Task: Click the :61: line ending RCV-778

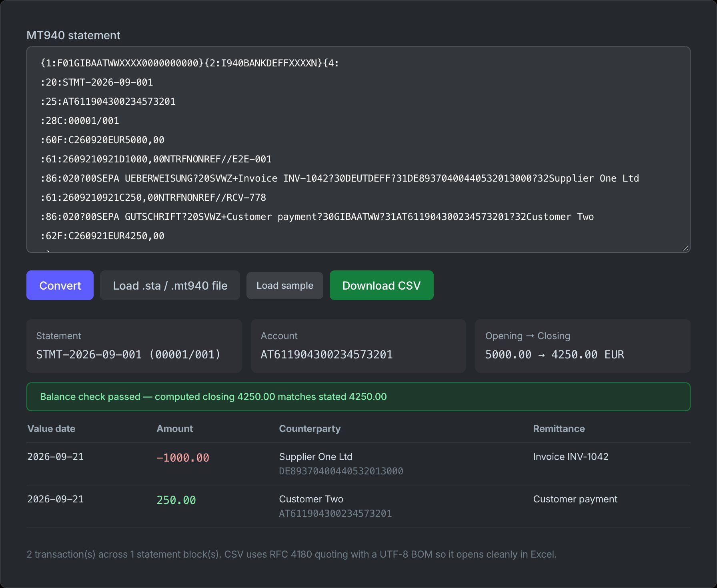Action: tap(153, 198)
